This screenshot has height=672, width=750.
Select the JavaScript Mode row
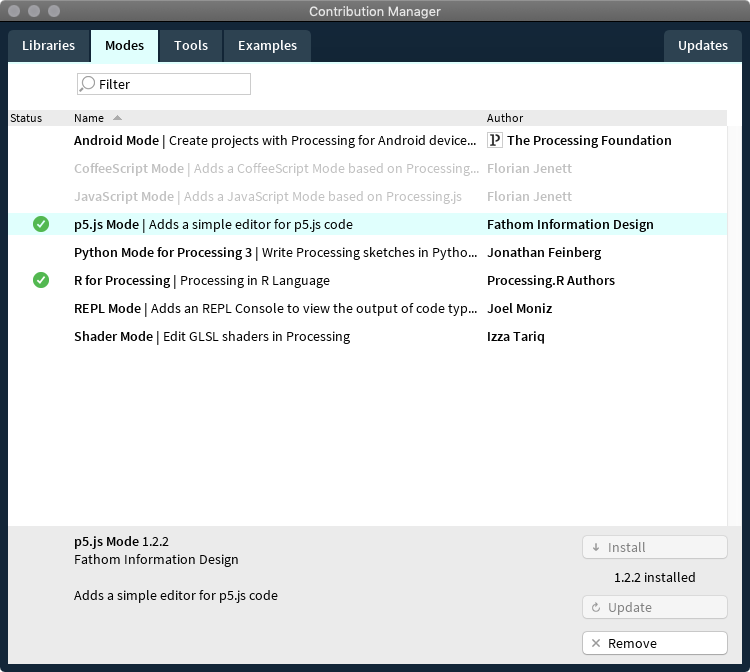(367, 196)
